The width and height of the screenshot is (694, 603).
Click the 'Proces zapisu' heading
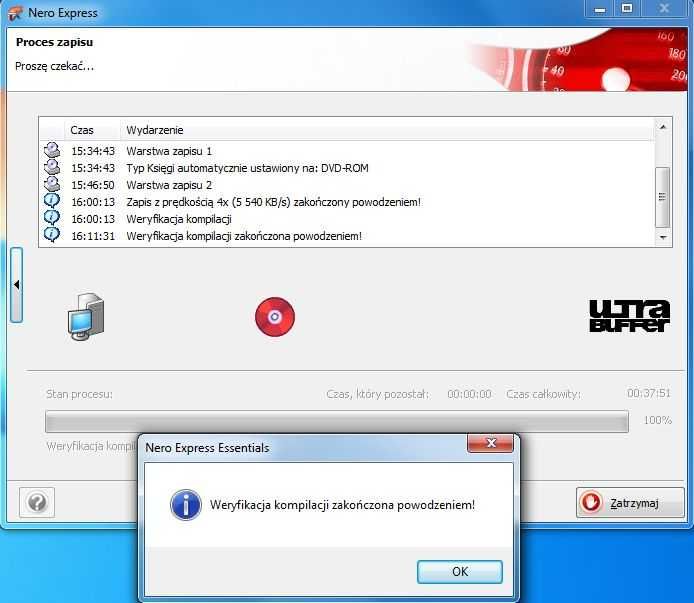pyautogui.click(x=54, y=42)
